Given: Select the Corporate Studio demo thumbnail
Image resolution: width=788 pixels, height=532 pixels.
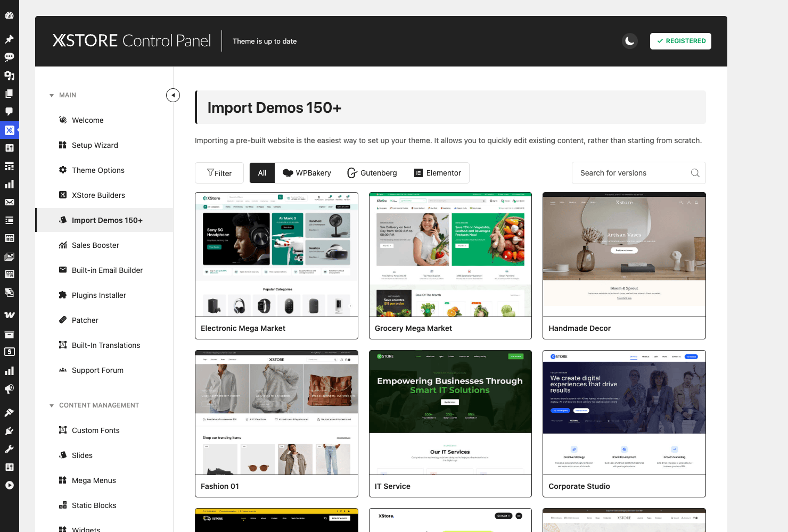Looking at the screenshot, I should pyautogui.click(x=624, y=412).
